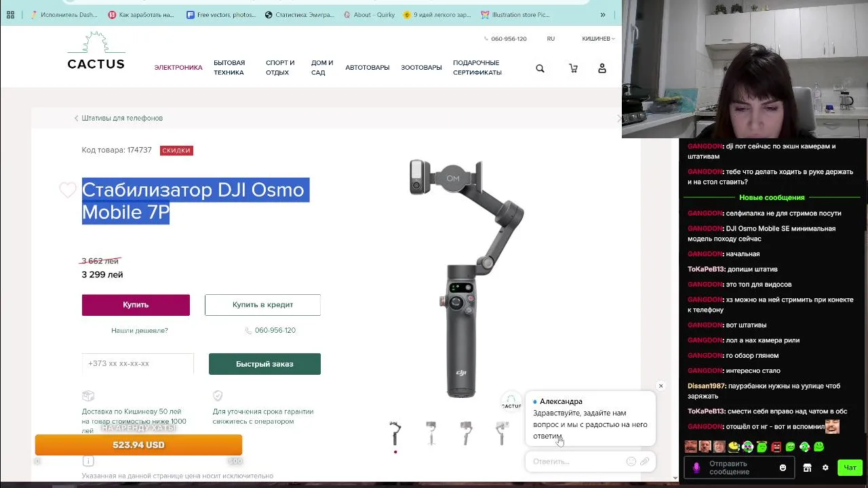Send message with green Чат button
868x488 pixels.
(850, 468)
